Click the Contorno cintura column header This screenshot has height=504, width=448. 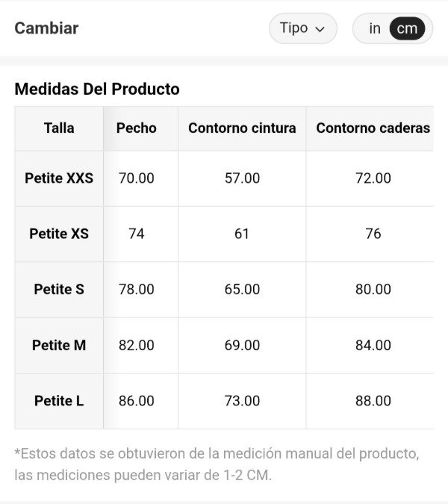(x=242, y=128)
